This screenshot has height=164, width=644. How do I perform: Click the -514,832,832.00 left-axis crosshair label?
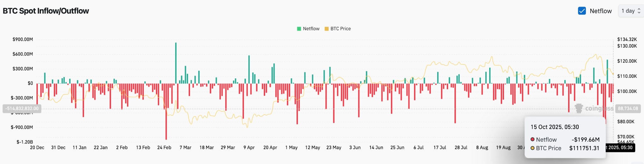tap(22, 108)
